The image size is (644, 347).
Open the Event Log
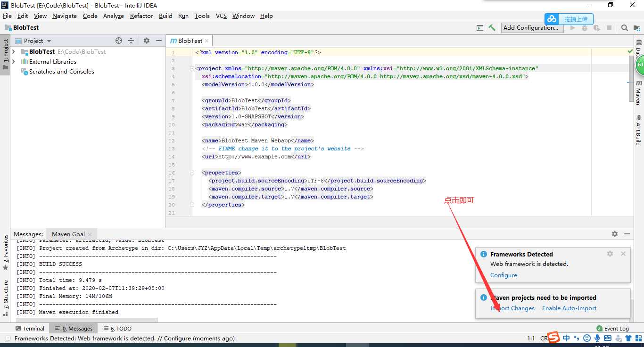[612, 329]
